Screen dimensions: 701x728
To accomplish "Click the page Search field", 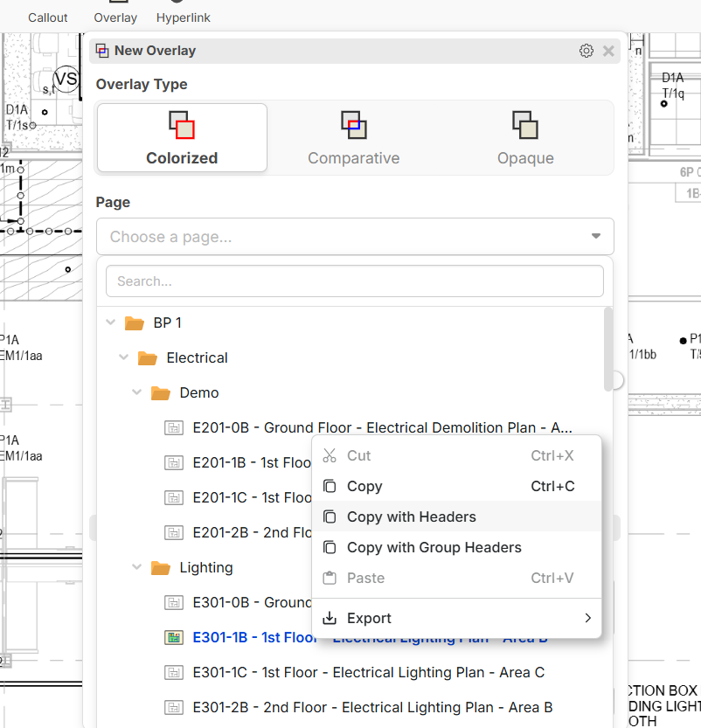I will (x=355, y=281).
